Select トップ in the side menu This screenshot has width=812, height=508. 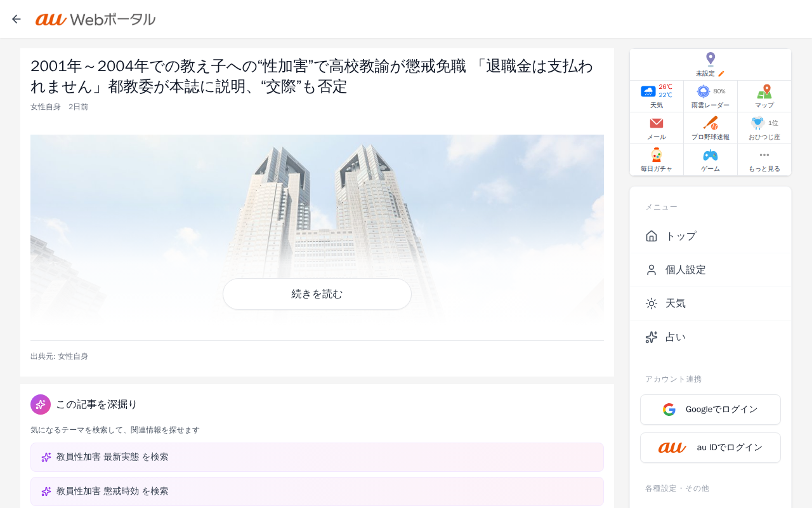[710, 236]
